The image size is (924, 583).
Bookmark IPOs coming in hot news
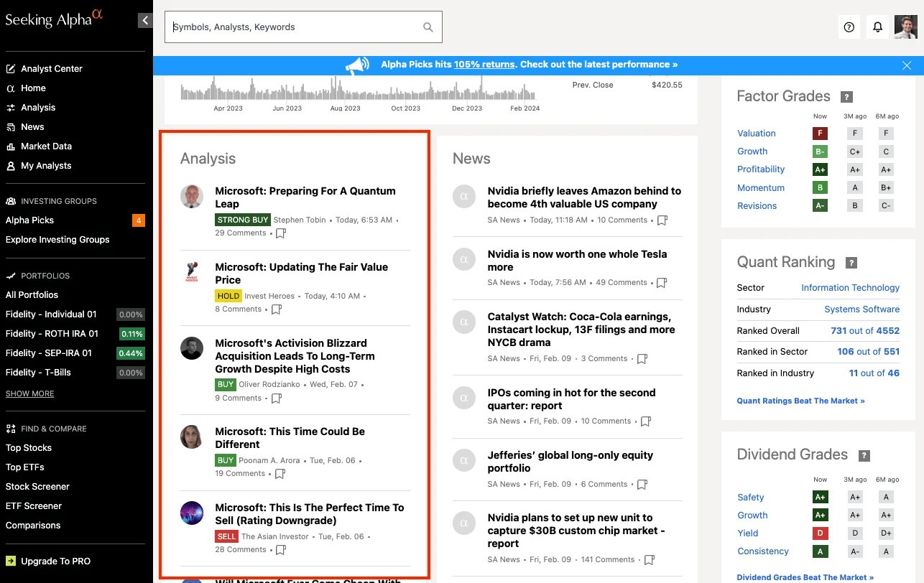pyautogui.click(x=645, y=421)
